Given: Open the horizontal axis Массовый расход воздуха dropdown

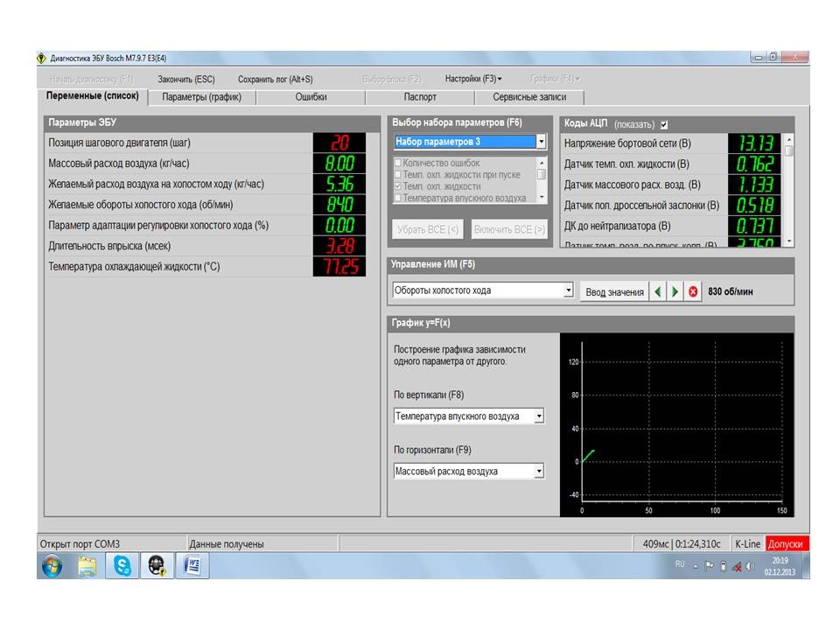Looking at the screenshot, I should 539,471.
